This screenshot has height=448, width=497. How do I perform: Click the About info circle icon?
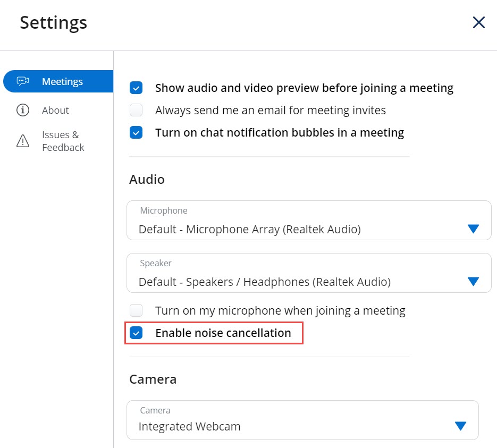point(23,110)
